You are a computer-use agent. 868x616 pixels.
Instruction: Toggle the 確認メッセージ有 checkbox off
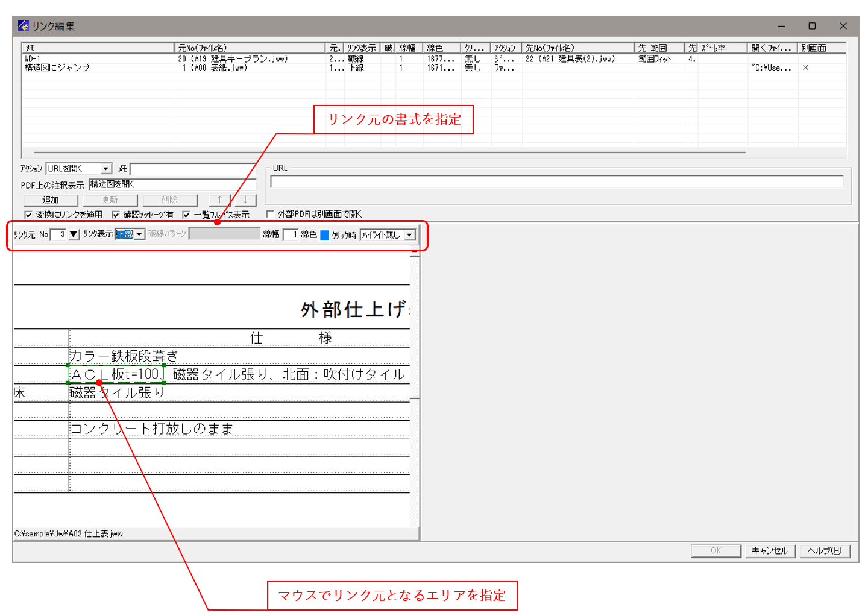tap(115, 214)
